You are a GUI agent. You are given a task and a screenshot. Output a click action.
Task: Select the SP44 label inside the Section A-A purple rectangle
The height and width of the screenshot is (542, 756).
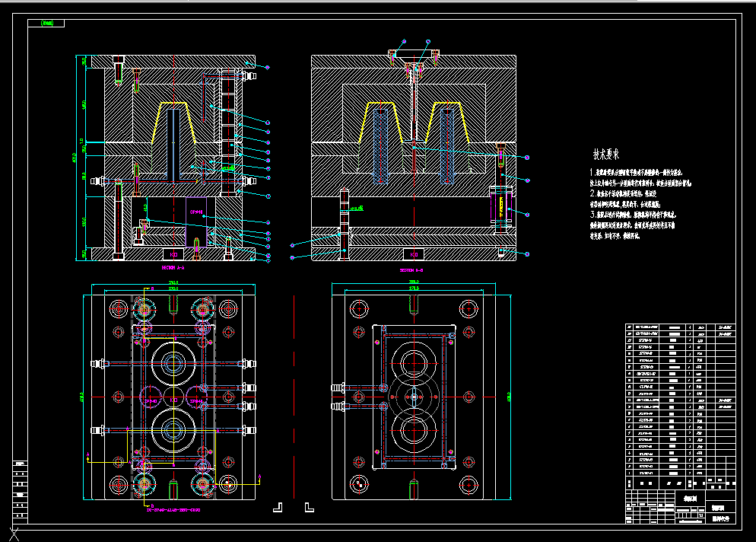pyautogui.click(x=196, y=212)
